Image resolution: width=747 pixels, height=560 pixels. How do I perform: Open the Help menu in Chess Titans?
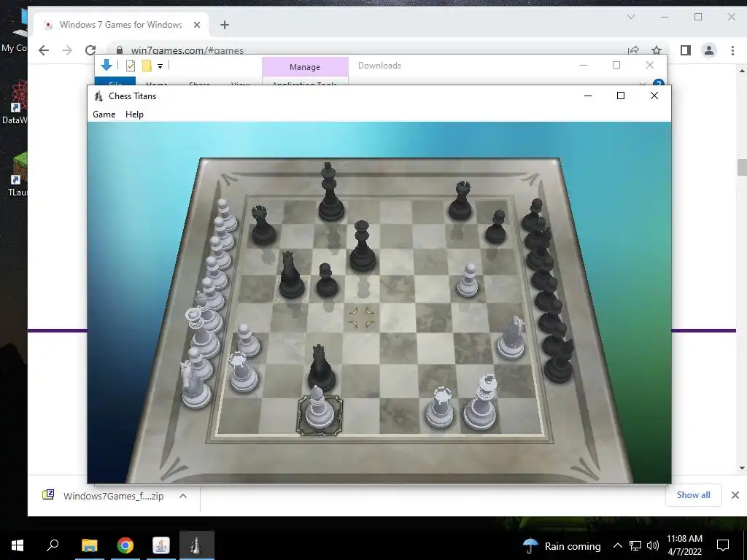pos(134,114)
